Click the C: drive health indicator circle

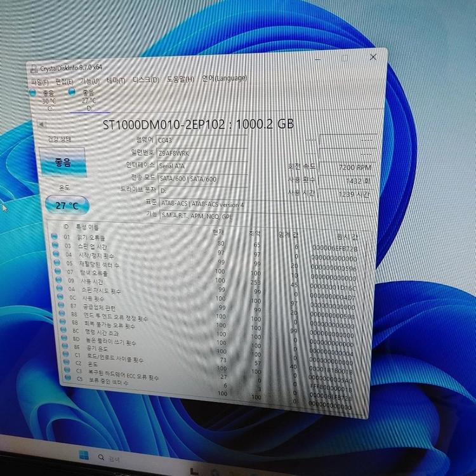click(x=32, y=93)
